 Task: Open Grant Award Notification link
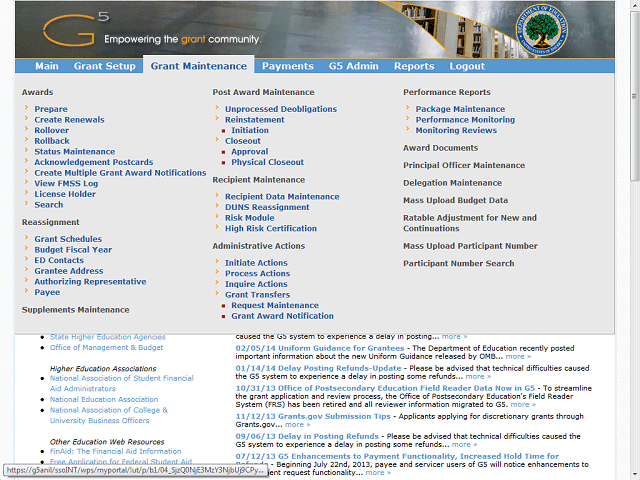tap(282, 316)
